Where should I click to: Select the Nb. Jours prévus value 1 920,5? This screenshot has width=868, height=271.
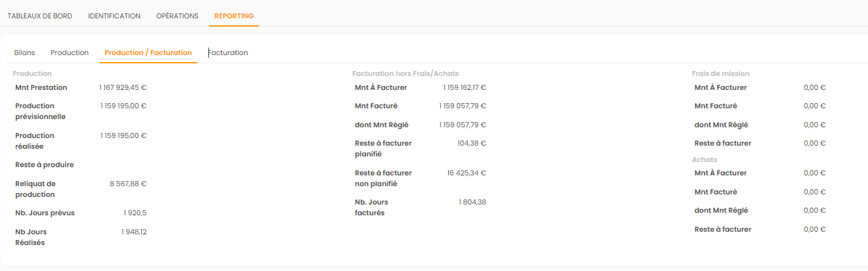click(x=135, y=213)
